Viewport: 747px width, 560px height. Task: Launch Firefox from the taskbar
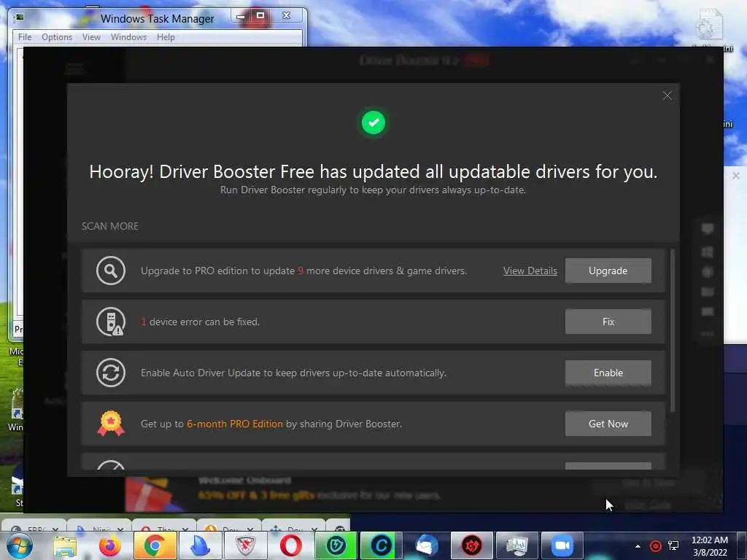tap(109, 545)
